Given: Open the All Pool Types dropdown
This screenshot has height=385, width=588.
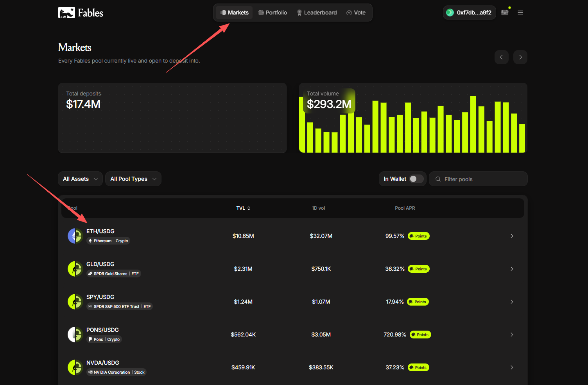Looking at the screenshot, I should (x=133, y=179).
